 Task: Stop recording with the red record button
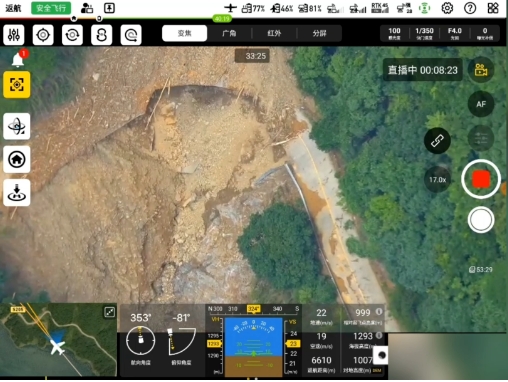tap(481, 179)
